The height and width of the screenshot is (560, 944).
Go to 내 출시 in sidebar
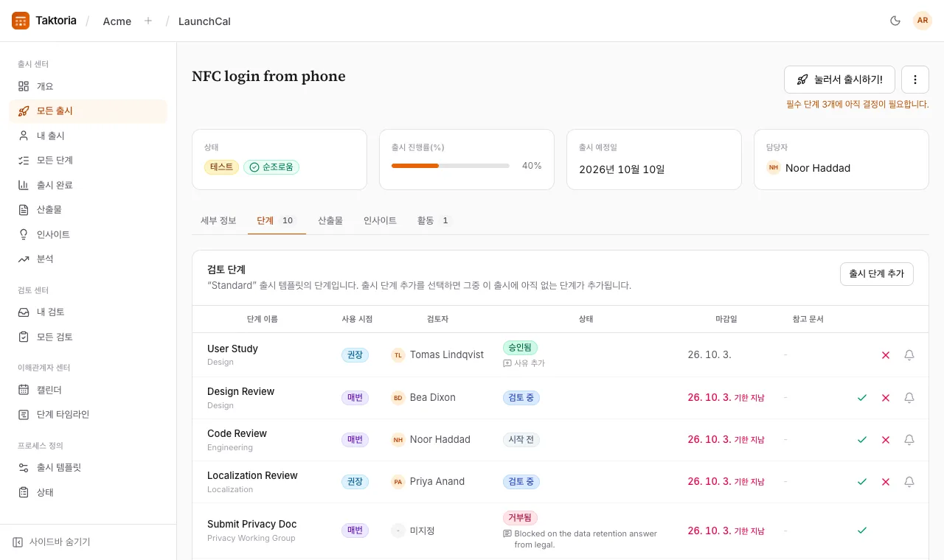tap(88, 136)
